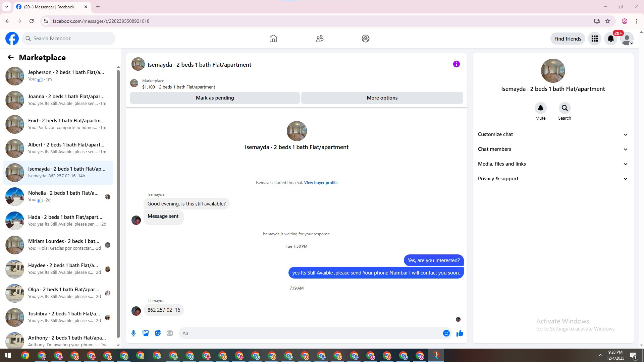Click Mark as pending button
This screenshot has width=644, height=362.
215,98
